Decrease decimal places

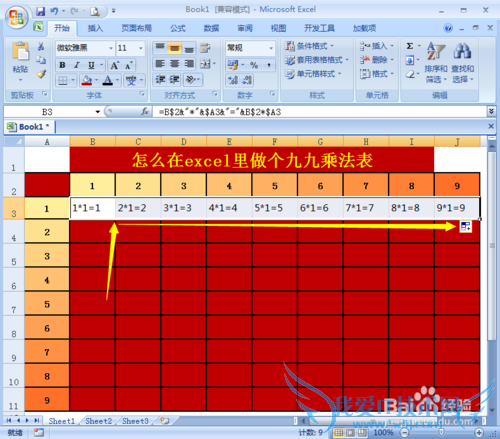click(x=247, y=80)
